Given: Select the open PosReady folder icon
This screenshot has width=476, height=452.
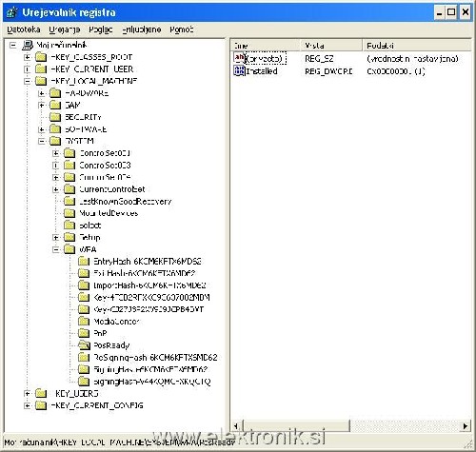Looking at the screenshot, I should click(84, 345).
